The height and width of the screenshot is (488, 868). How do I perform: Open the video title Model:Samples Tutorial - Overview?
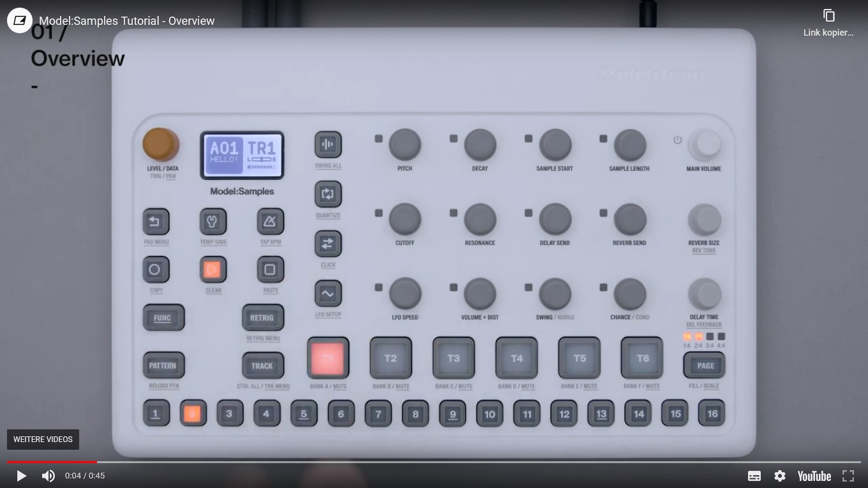[127, 21]
